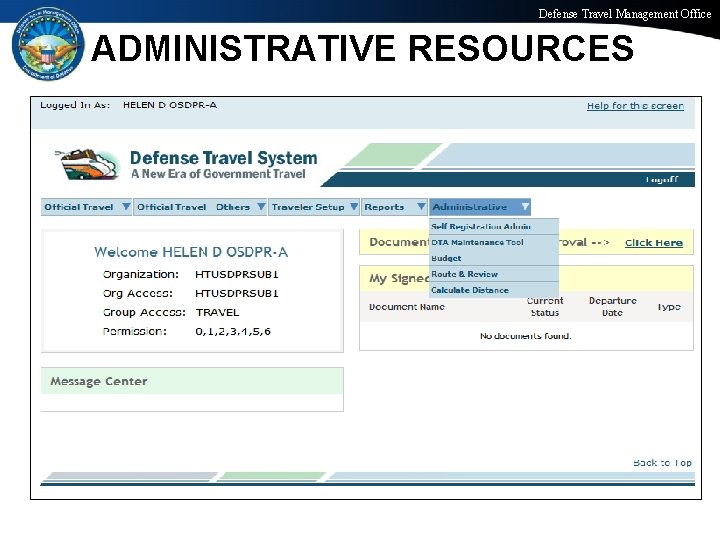
Task: Select Self Registration Admin menu entry
Action: (494, 226)
